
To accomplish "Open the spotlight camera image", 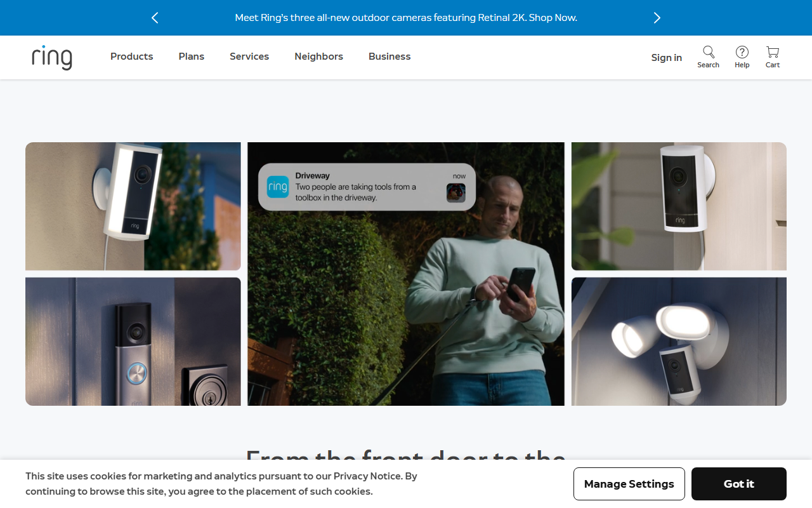I will [133, 206].
